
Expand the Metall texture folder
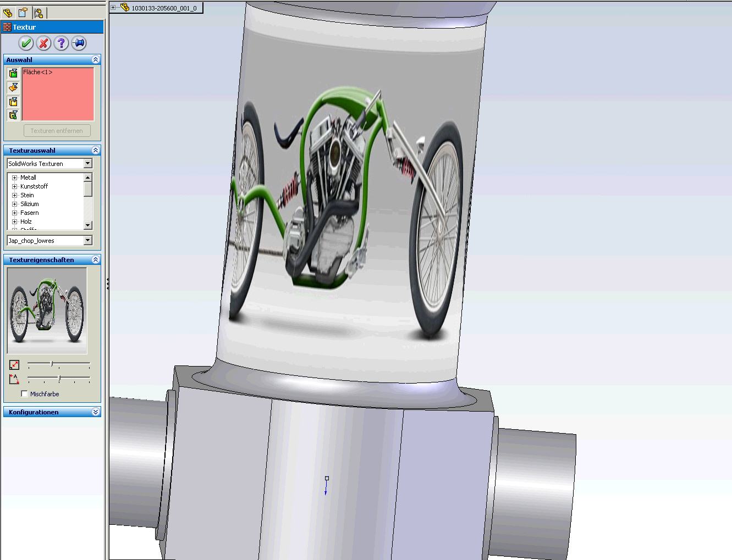pos(15,178)
